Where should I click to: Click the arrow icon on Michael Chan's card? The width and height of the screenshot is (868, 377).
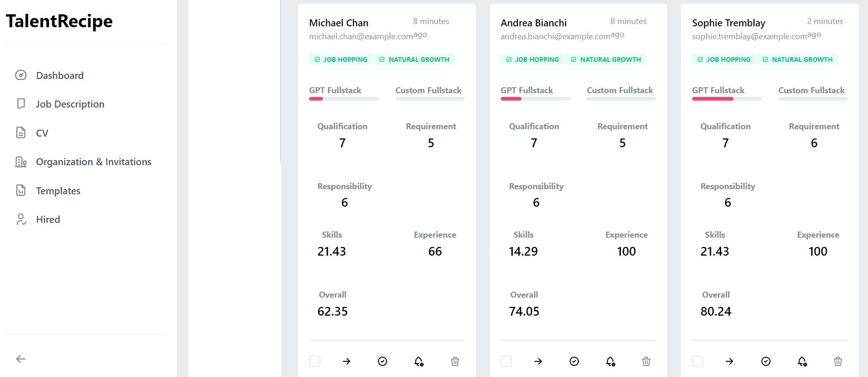click(346, 361)
